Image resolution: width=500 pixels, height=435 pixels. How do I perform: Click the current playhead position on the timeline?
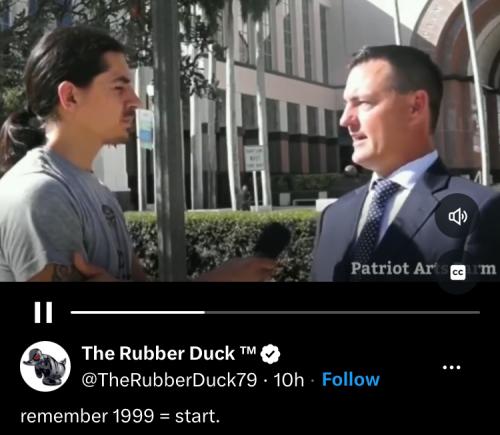[x=205, y=312]
